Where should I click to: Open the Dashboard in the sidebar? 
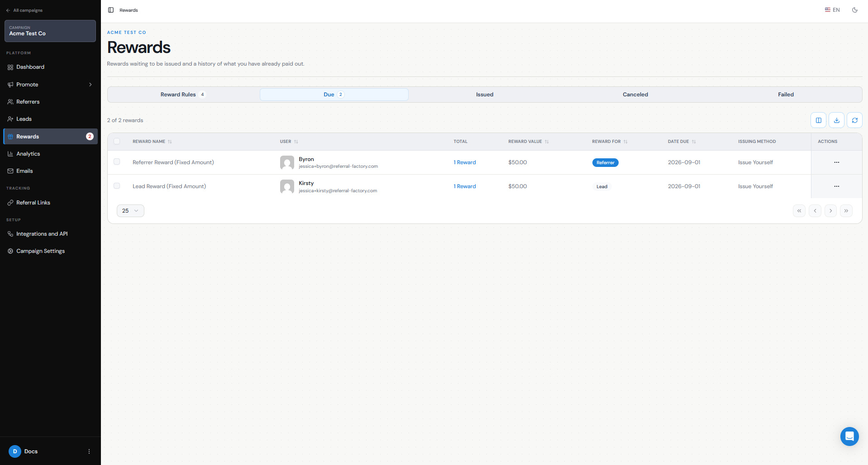point(50,67)
